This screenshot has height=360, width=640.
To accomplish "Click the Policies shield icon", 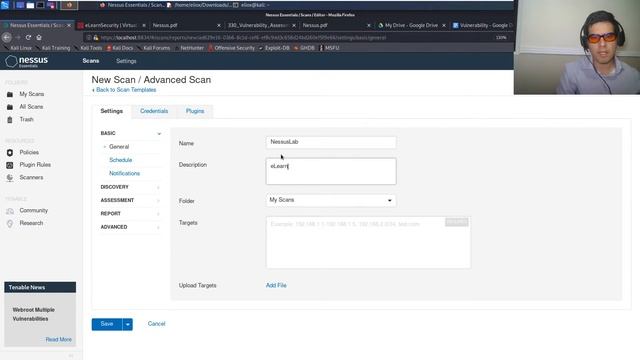I will (x=10, y=152).
